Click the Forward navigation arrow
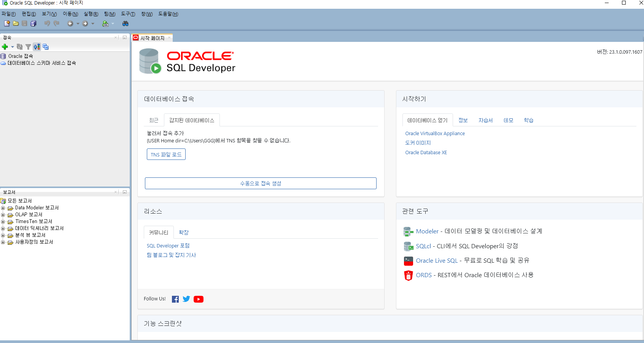Viewport: 644px width, 343px height. coord(85,24)
